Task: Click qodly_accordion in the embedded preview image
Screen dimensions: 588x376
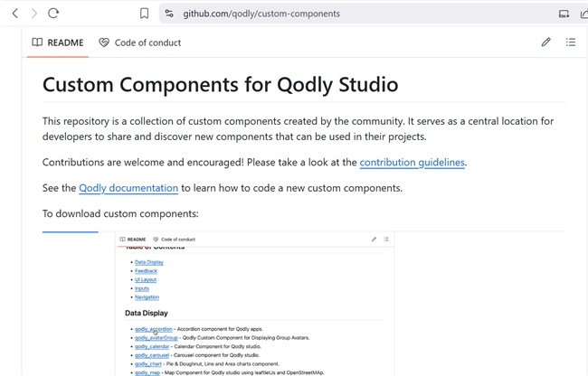Action: coord(153,329)
